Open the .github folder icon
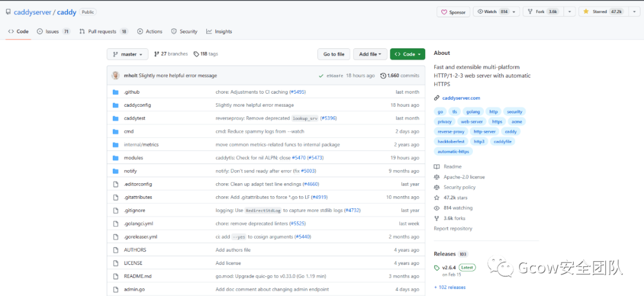 click(116, 92)
